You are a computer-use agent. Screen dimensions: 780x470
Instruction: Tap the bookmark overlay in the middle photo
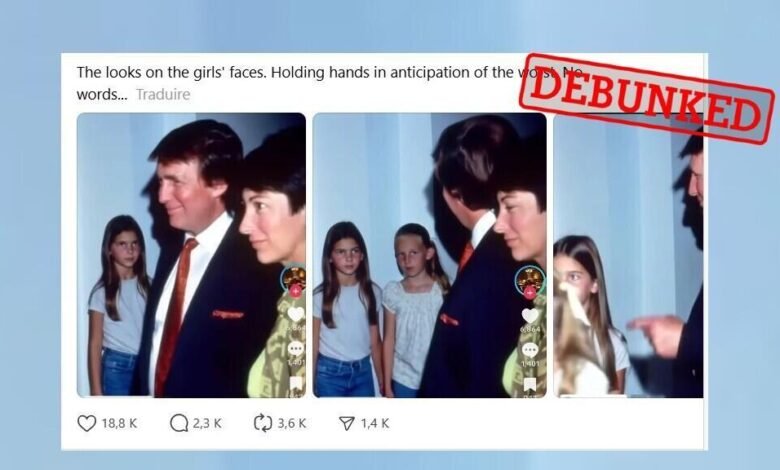point(530,384)
